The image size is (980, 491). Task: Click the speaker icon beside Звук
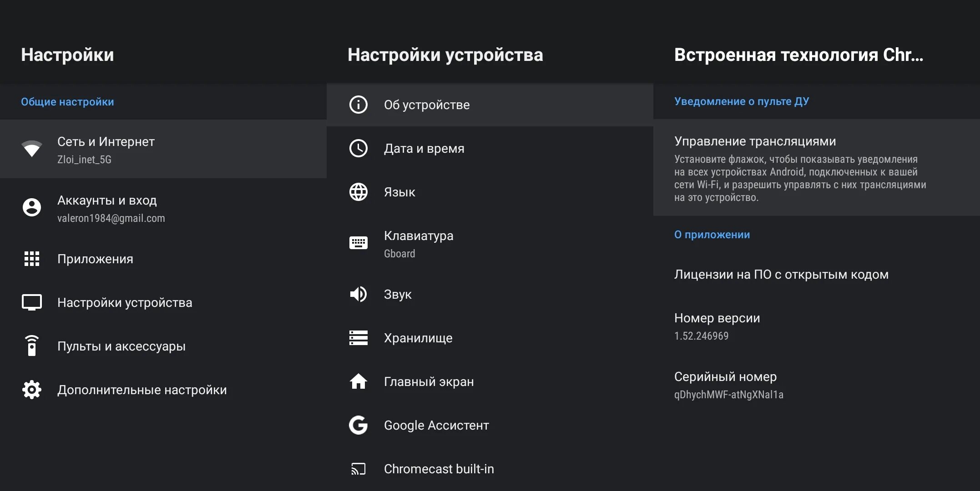click(x=359, y=294)
